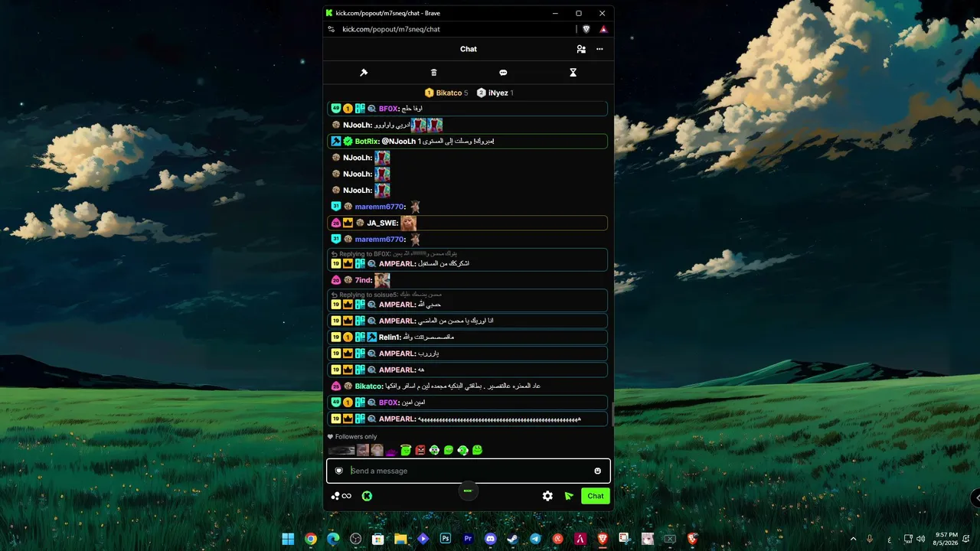Click the Brave Shields lion icon

pyautogui.click(x=586, y=29)
